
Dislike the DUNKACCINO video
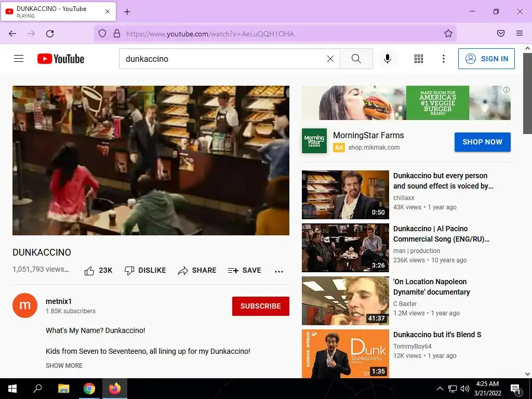(145, 270)
